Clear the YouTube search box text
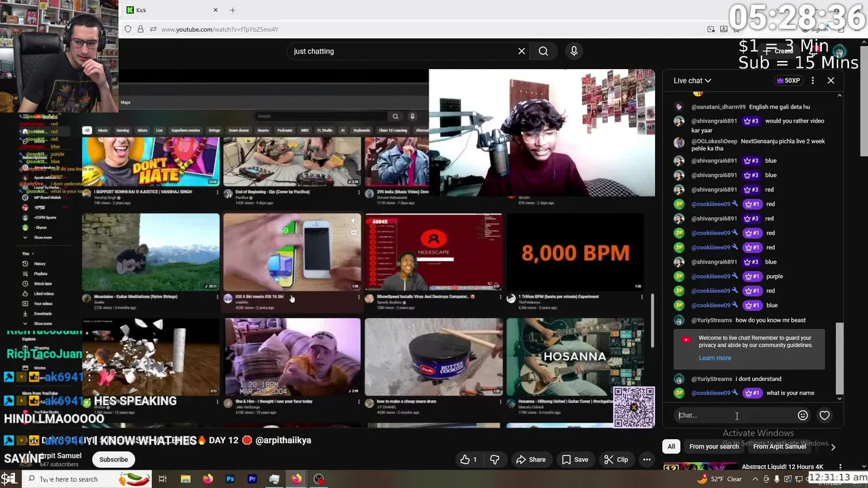The width and height of the screenshot is (868, 488). coord(521,51)
